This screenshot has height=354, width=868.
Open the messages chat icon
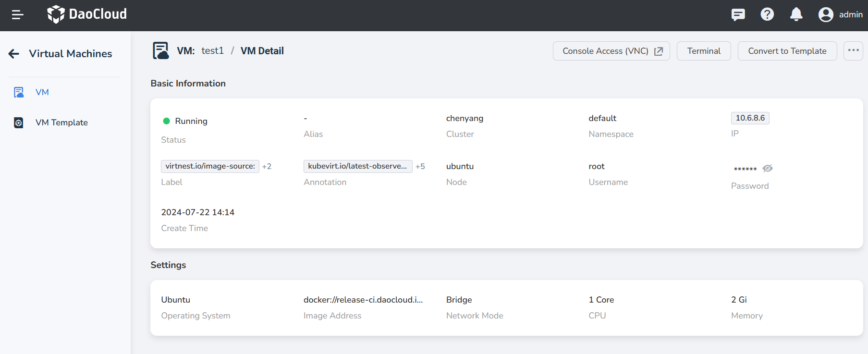tap(738, 15)
